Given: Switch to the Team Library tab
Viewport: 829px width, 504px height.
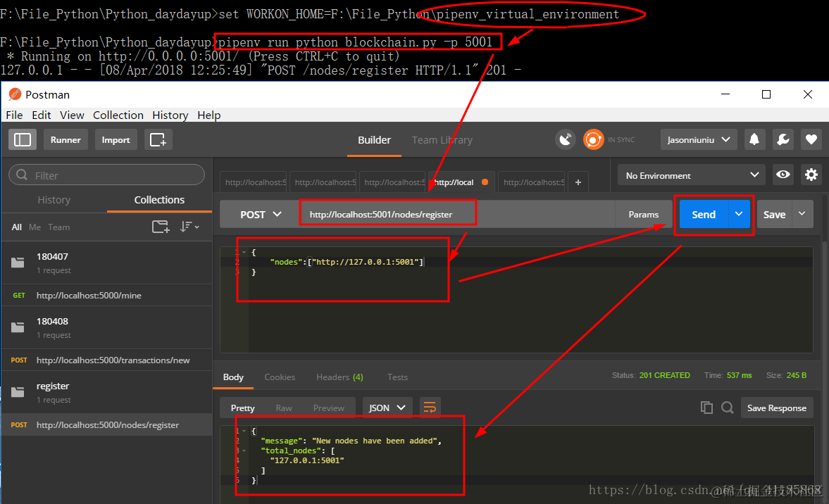Looking at the screenshot, I should click(x=442, y=140).
